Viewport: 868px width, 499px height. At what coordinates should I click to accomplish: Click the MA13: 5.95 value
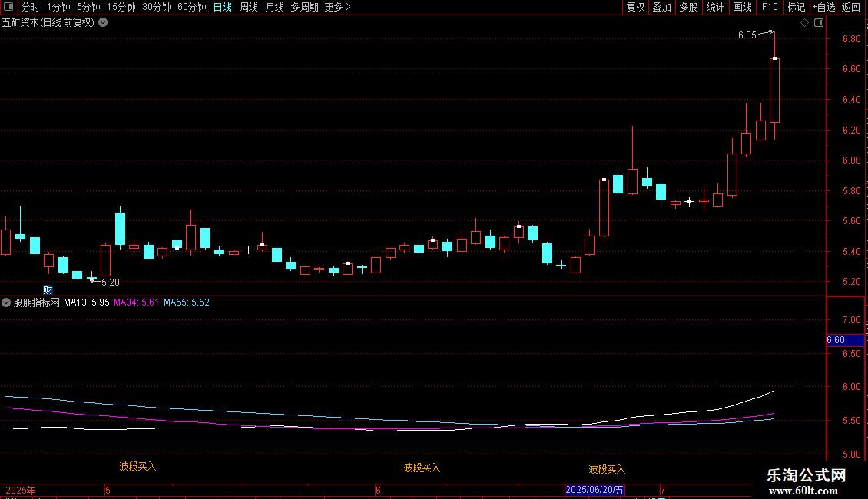click(86, 302)
